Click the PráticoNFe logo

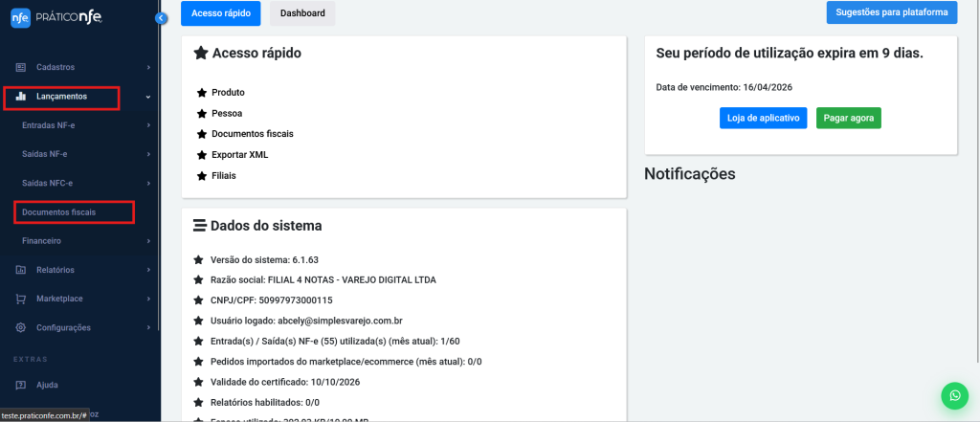pyautogui.click(x=56, y=18)
